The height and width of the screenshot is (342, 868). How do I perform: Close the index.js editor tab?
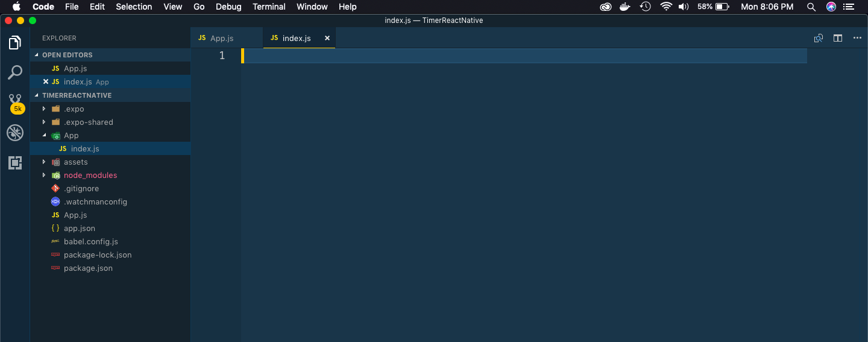[x=327, y=38]
